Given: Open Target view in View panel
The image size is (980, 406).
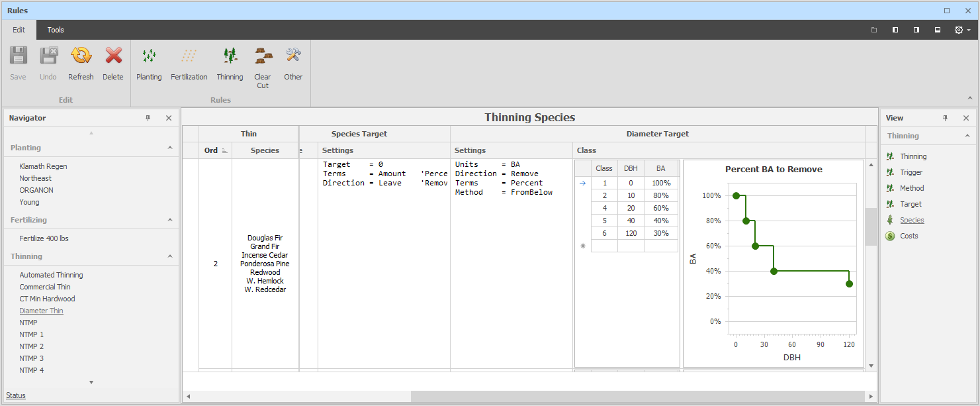Looking at the screenshot, I should 911,204.
